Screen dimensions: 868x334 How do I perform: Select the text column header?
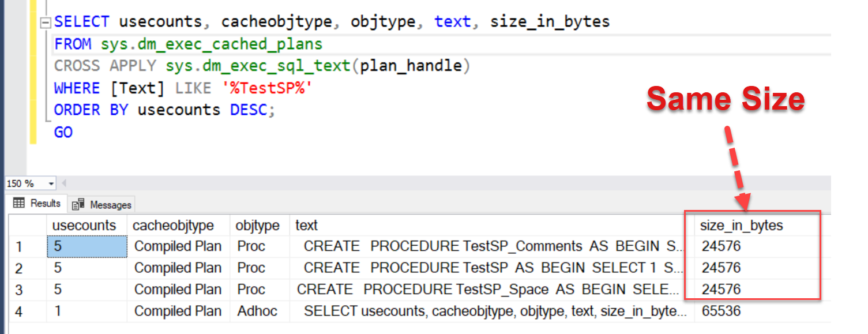[491, 226]
